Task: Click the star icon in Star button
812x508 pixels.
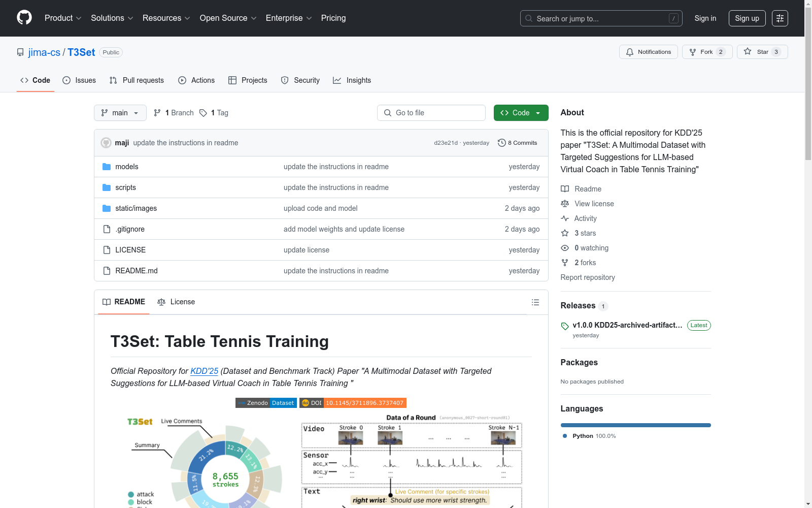Action: point(748,51)
